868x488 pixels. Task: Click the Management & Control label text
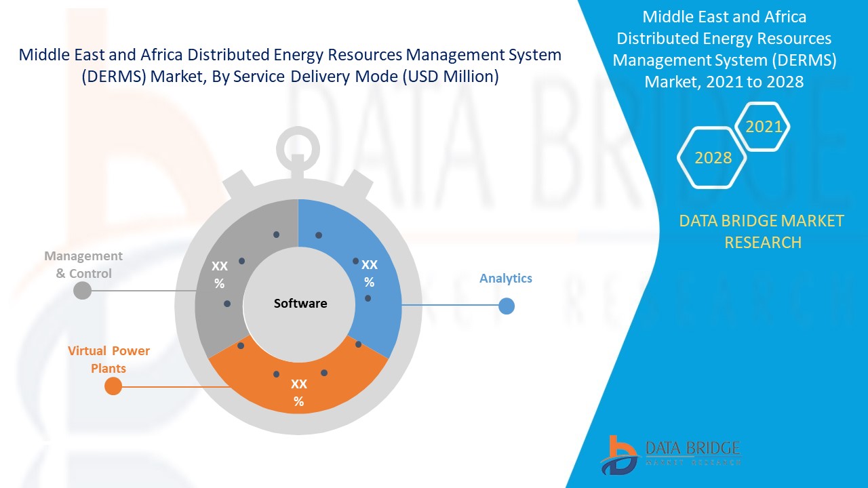point(83,264)
